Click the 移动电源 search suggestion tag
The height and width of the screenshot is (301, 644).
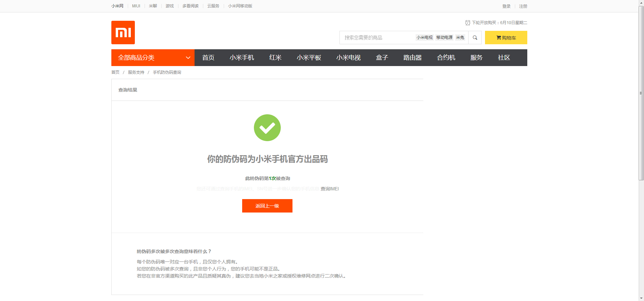(x=444, y=38)
